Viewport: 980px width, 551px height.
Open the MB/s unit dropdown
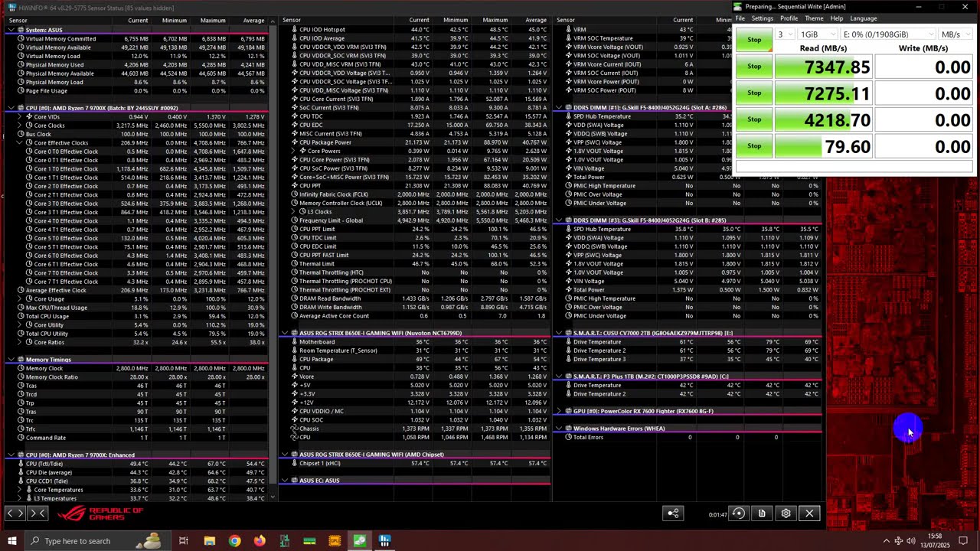coord(955,34)
